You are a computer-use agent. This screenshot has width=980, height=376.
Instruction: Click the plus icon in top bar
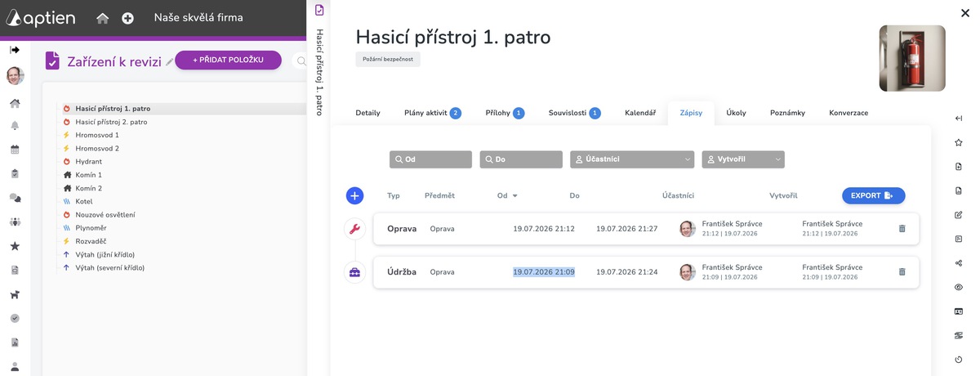(x=127, y=18)
